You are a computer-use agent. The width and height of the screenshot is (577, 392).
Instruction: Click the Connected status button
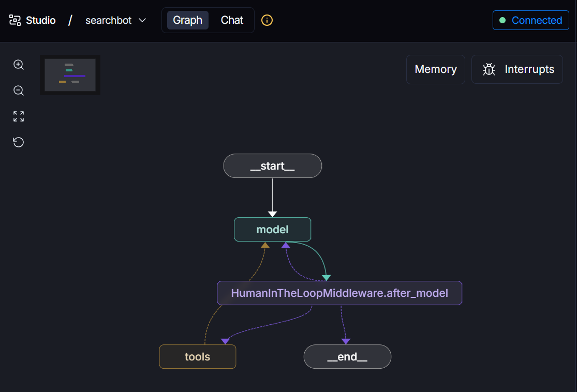(530, 20)
